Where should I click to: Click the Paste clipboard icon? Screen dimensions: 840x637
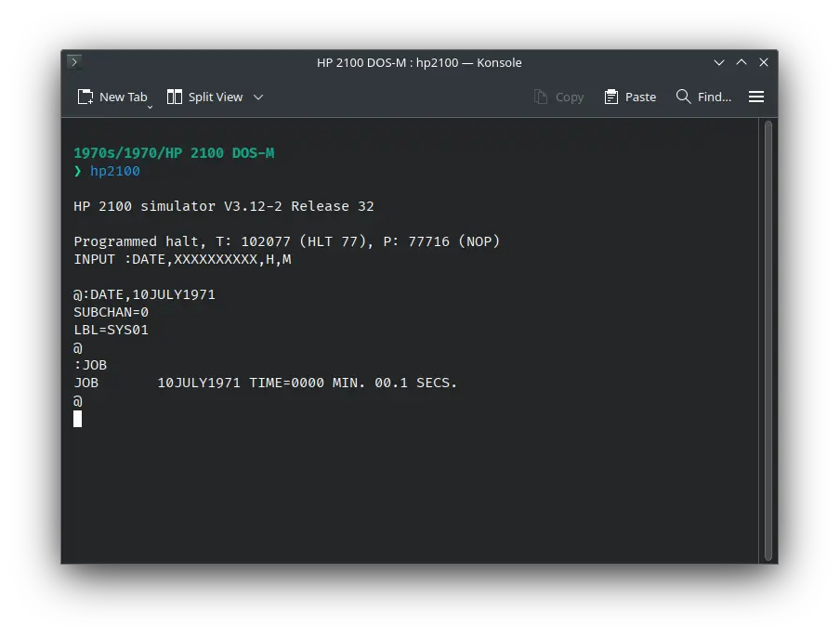tap(611, 97)
